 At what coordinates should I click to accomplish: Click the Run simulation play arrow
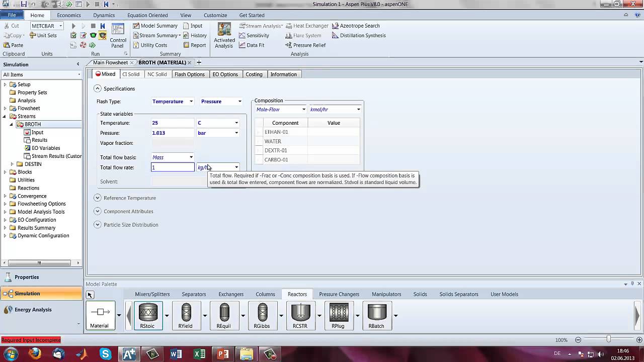(x=73, y=26)
